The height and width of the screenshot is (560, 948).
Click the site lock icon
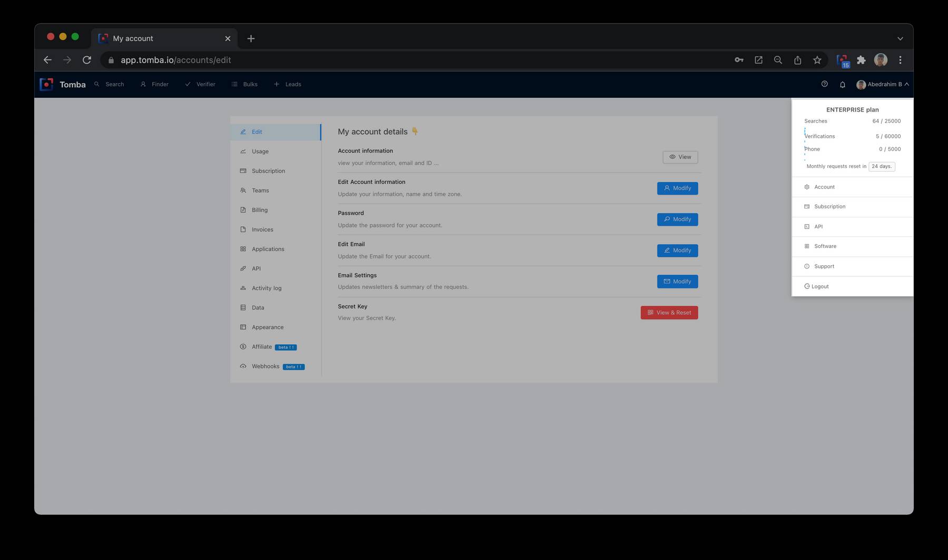click(111, 60)
